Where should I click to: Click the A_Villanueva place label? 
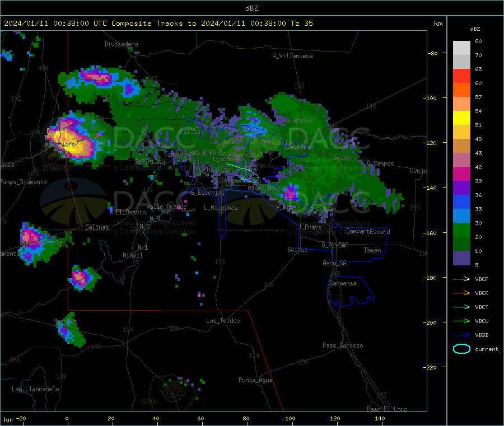(x=292, y=56)
